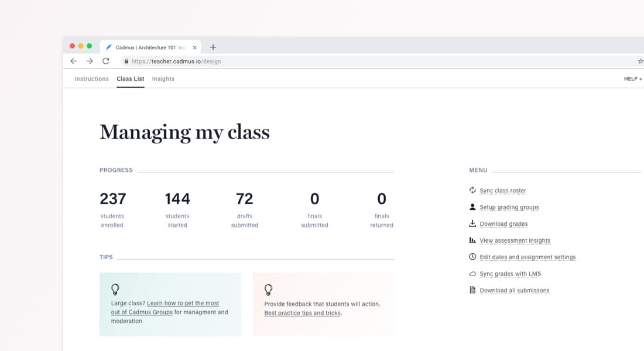The width and height of the screenshot is (644, 351).
Task: Open Edit dates and assignment settings
Action: pyautogui.click(x=527, y=257)
